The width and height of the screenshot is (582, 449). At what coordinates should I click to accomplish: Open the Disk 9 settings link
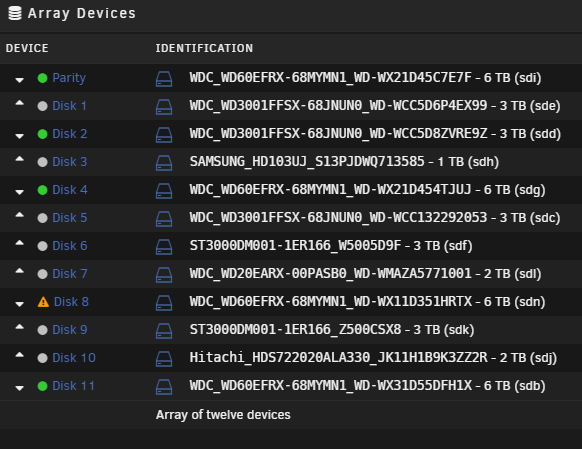[x=70, y=330]
